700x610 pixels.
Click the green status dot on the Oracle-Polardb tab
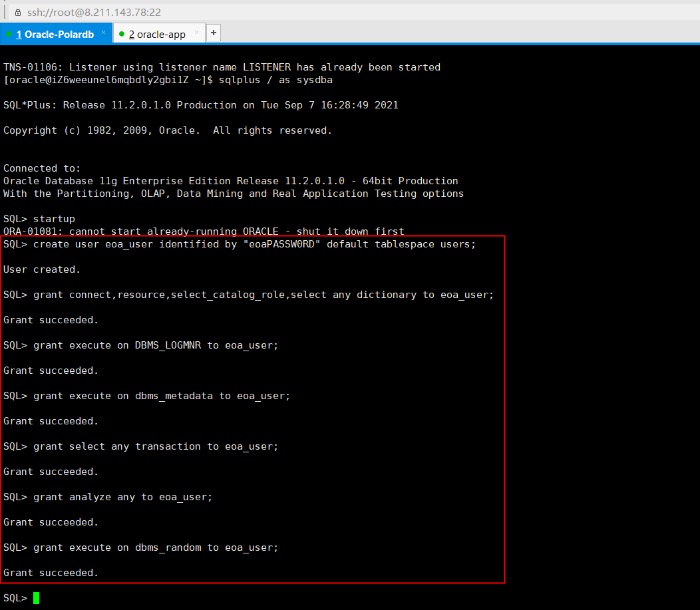[9, 34]
